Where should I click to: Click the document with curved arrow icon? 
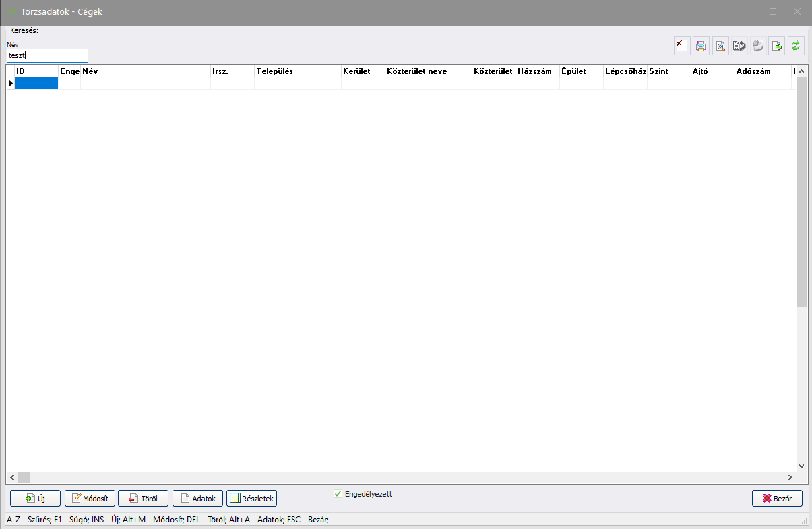pos(739,46)
